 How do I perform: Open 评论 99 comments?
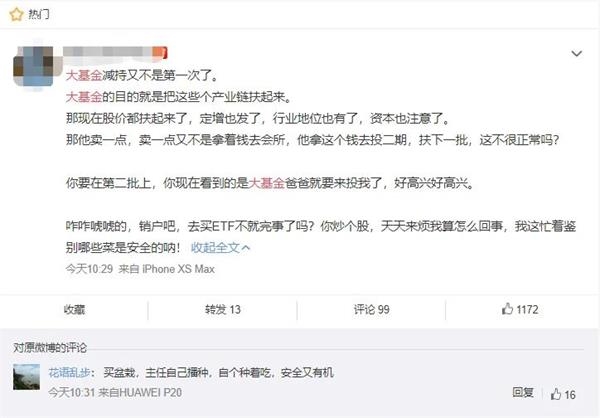click(371, 309)
